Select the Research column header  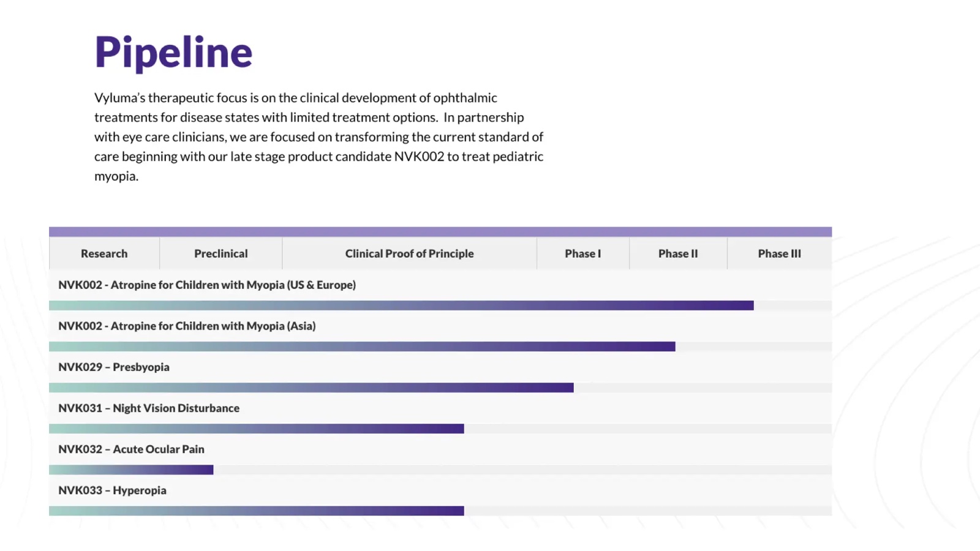[x=104, y=253]
